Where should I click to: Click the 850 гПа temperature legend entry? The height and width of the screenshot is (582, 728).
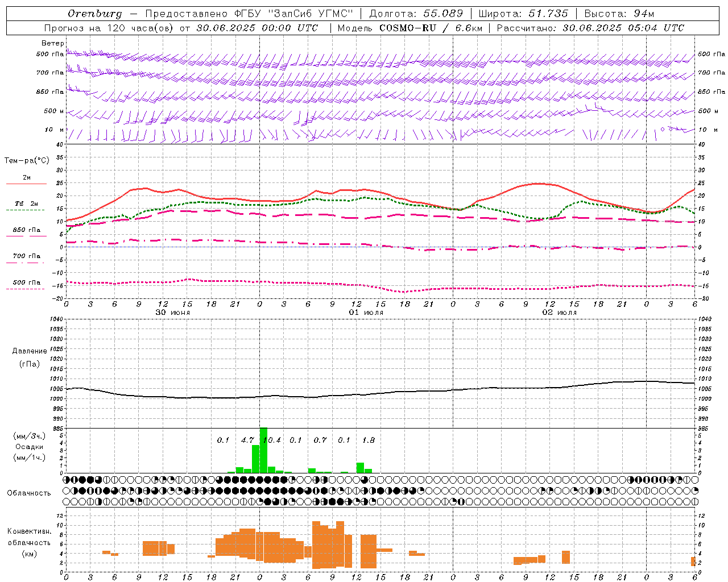(26, 230)
